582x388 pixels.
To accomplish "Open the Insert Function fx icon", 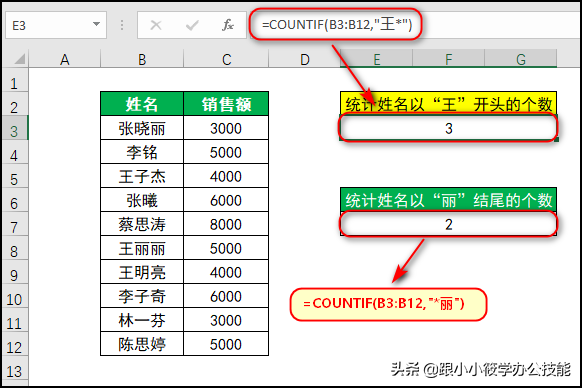I will 228,25.
